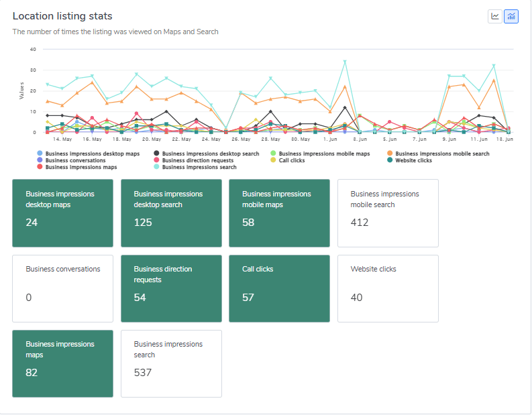Enable the Website clicks stat card

(x=387, y=288)
